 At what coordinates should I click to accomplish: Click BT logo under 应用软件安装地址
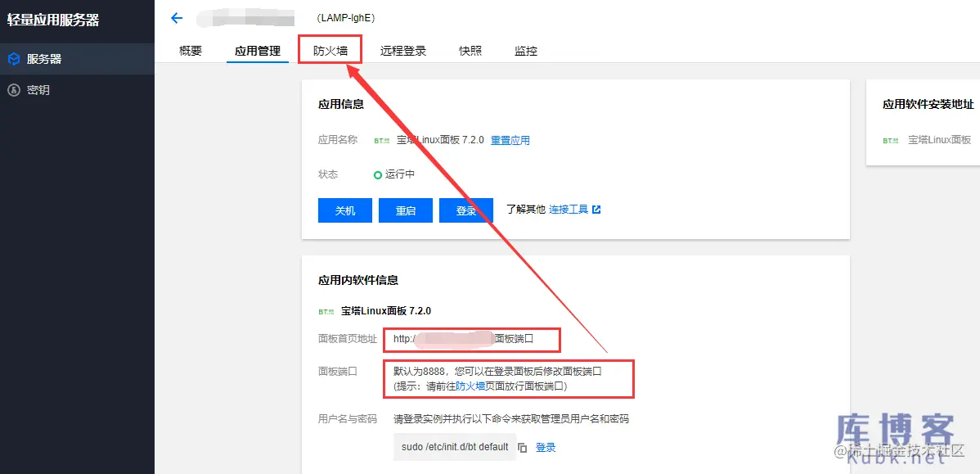click(x=891, y=141)
